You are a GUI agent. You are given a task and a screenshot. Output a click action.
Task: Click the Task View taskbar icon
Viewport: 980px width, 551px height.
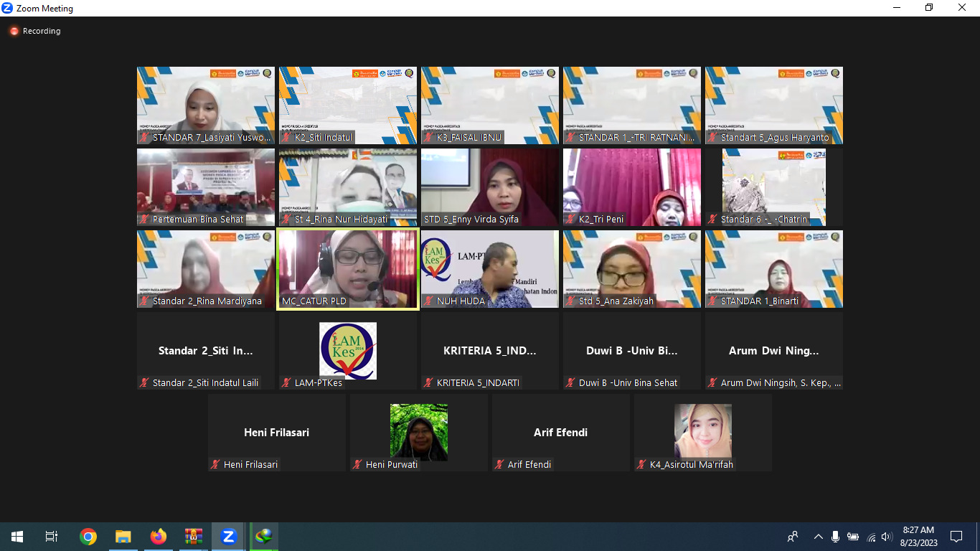coord(52,537)
